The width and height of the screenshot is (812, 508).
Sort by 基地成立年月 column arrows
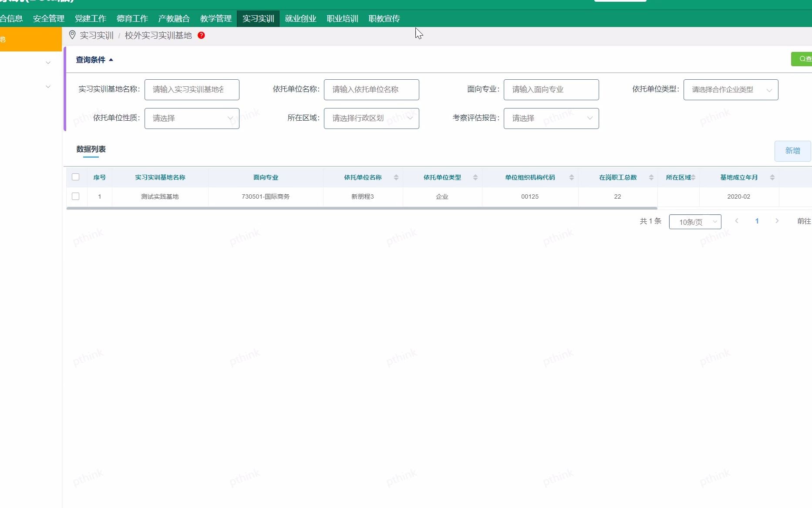(772, 177)
